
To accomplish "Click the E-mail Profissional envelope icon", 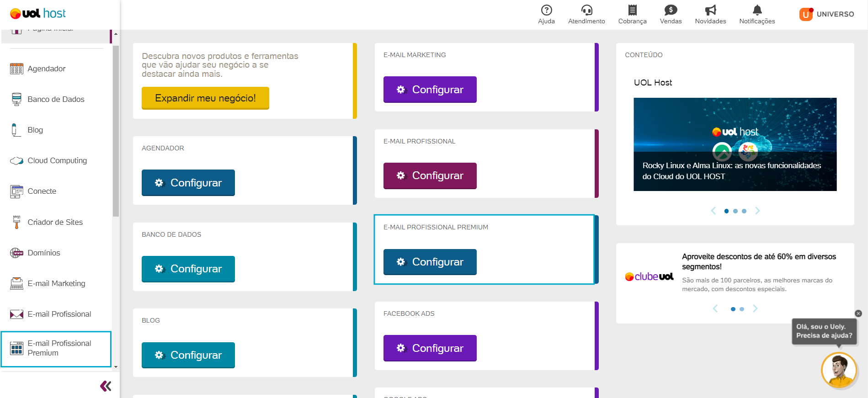I will [16, 314].
